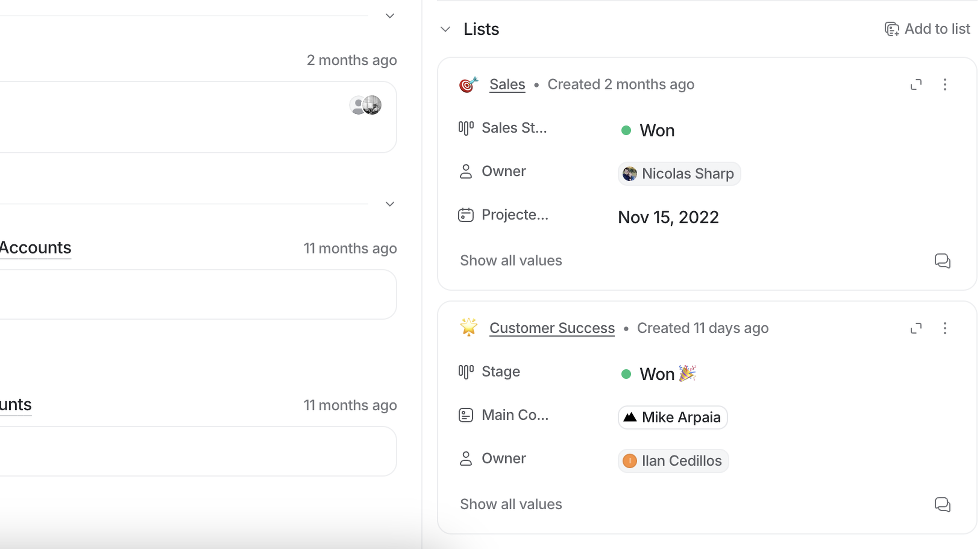Show all values in Customer Success card
This screenshot has width=980, height=549.
click(510, 505)
